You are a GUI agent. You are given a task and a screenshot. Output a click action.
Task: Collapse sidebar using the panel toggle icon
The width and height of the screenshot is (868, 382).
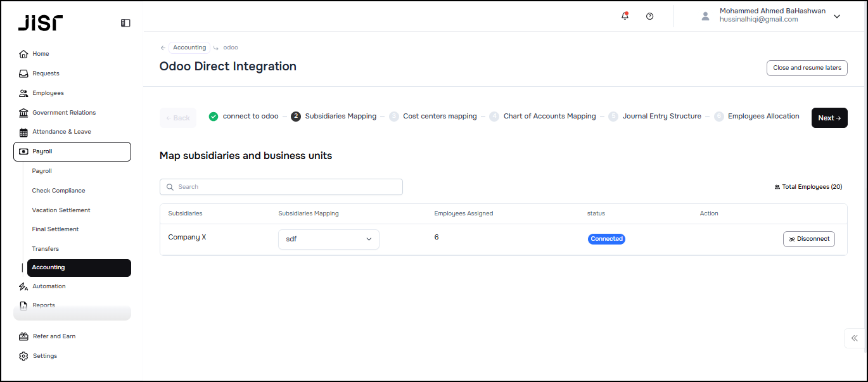[125, 23]
